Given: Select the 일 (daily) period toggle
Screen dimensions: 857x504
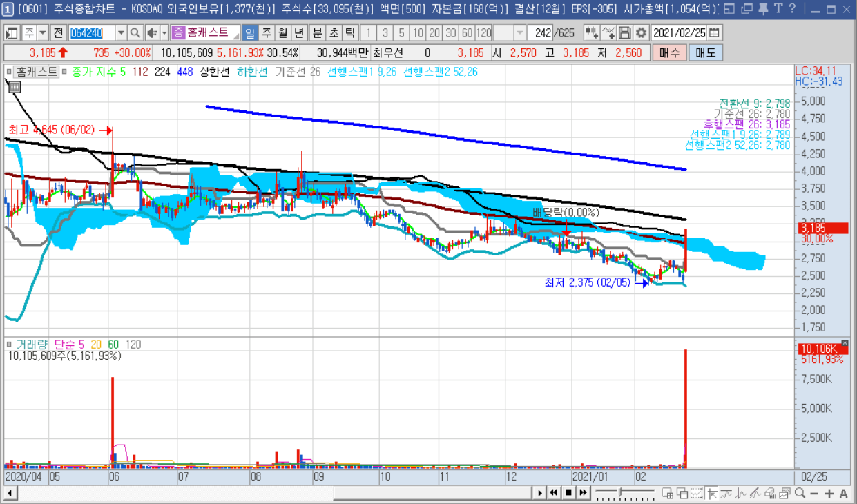Looking at the screenshot, I should (250, 33).
